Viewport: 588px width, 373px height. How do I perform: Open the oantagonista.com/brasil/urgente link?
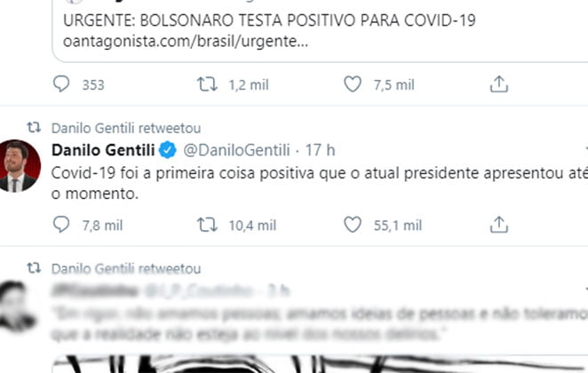point(186,42)
